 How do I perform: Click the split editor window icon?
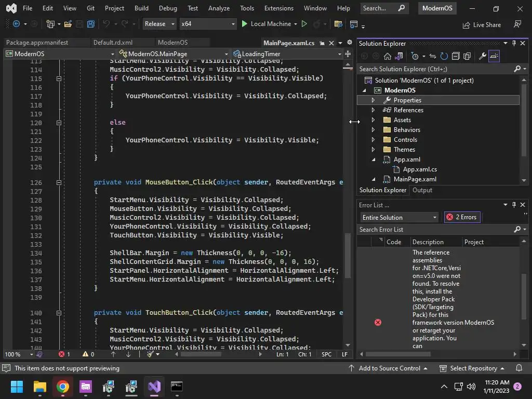(348, 54)
